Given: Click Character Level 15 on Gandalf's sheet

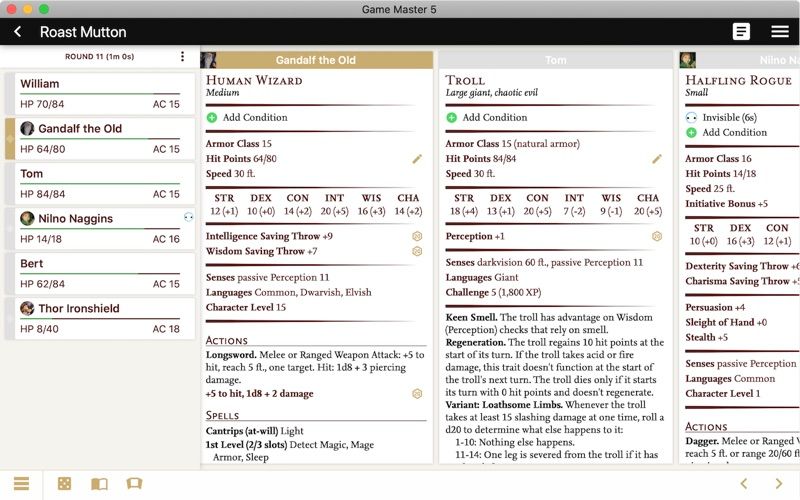Looking at the screenshot, I should click(x=246, y=307).
